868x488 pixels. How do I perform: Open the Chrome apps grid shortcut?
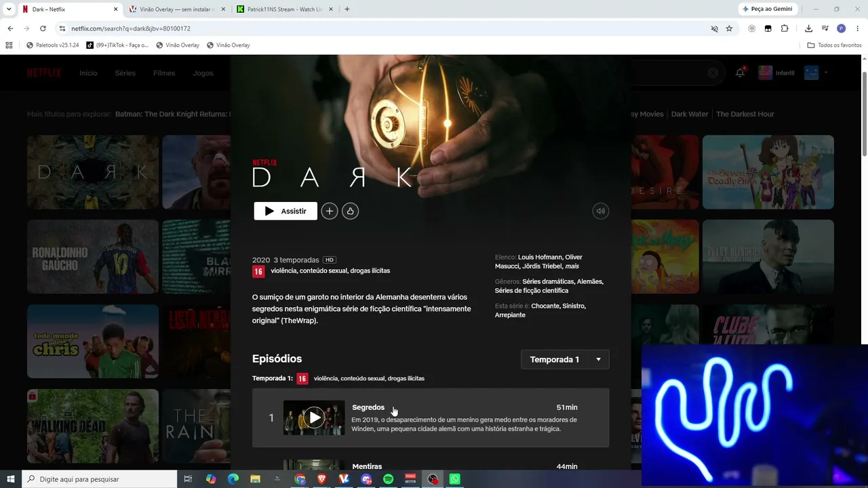pos(9,45)
